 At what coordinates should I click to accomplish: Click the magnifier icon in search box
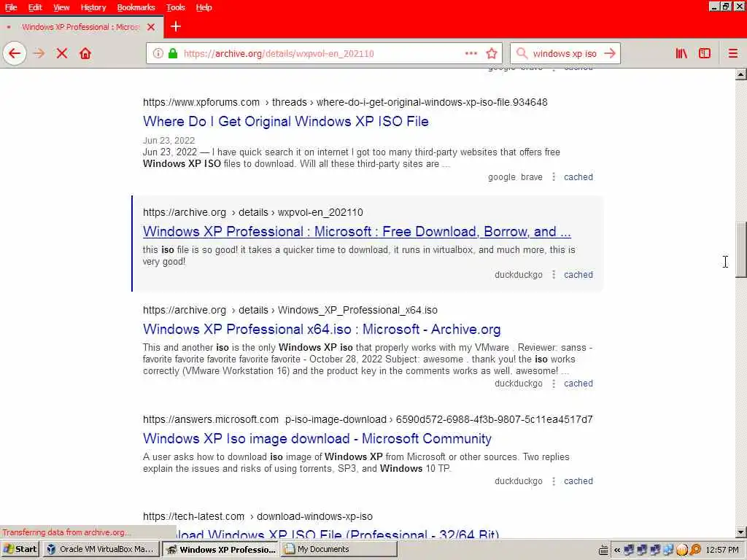[x=522, y=53]
